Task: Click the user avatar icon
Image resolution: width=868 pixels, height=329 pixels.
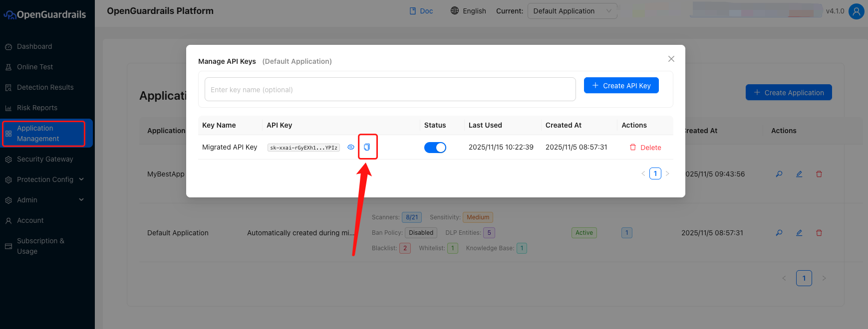Action: (857, 11)
